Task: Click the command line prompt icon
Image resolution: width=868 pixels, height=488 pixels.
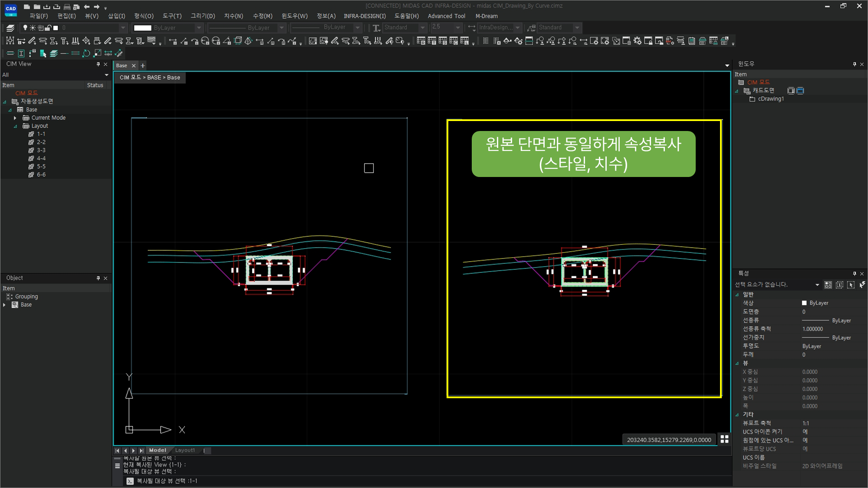Action: coord(130,481)
